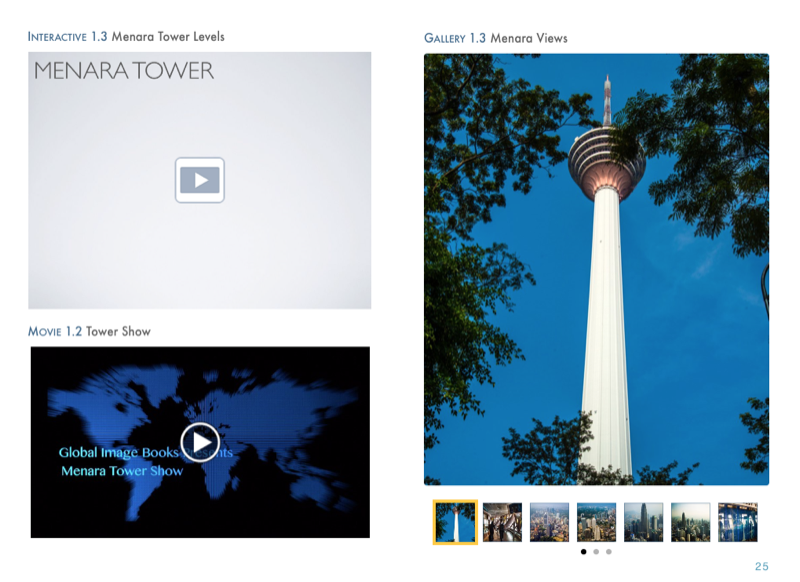Open the sixth gallery thumbnail
This screenshot has width=800, height=582.
coord(690,522)
